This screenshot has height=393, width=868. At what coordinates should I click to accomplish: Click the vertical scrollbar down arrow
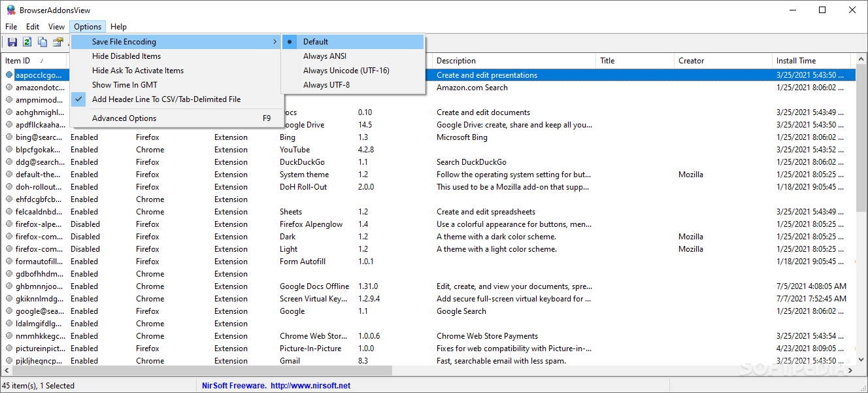tap(861, 360)
